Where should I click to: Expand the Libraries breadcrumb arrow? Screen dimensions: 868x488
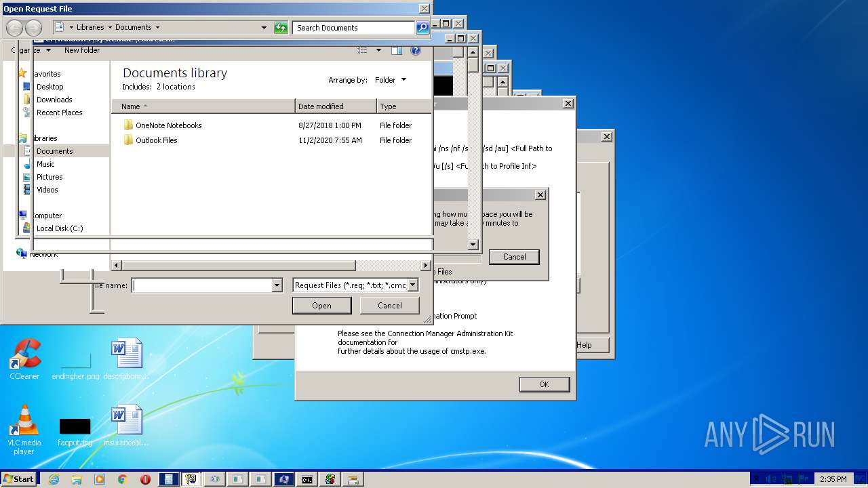(109, 28)
